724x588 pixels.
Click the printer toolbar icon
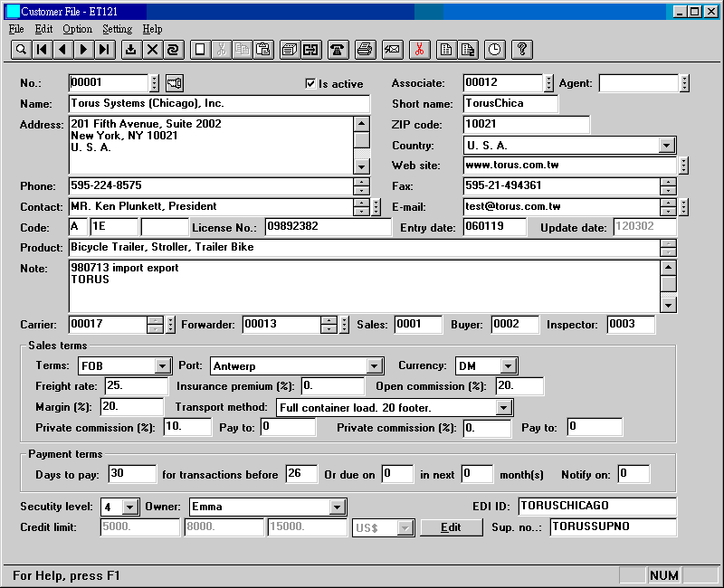pos(364,50)
